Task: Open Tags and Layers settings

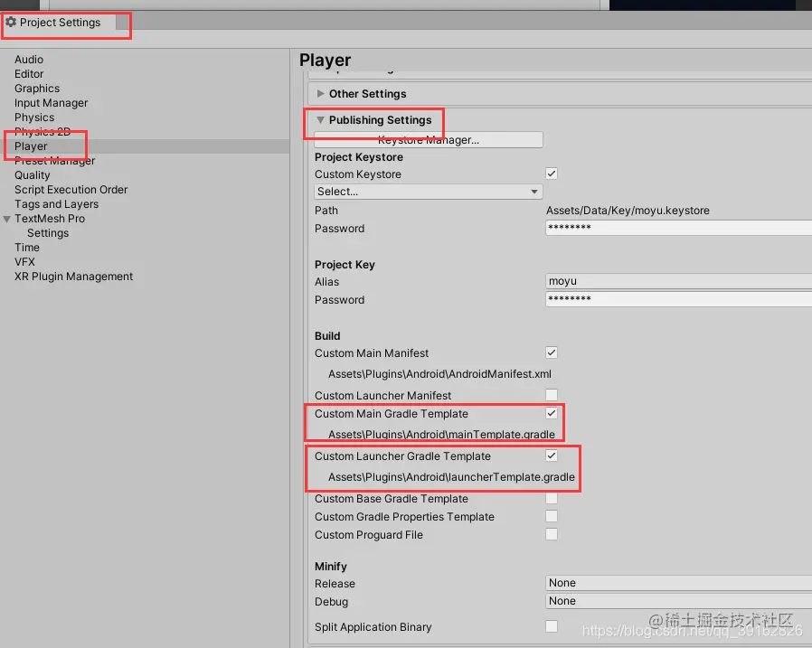Action: [56, 204]
